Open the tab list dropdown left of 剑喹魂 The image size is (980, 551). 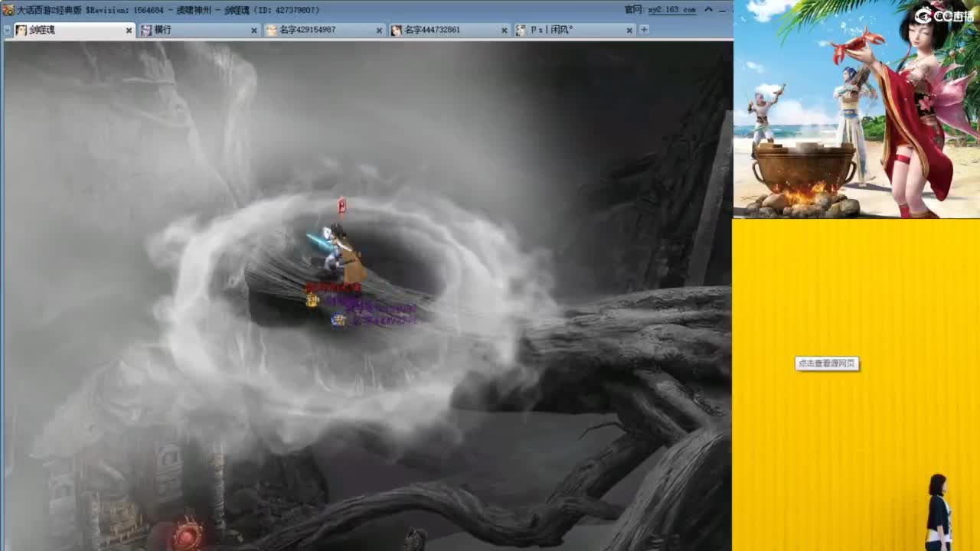7,31
